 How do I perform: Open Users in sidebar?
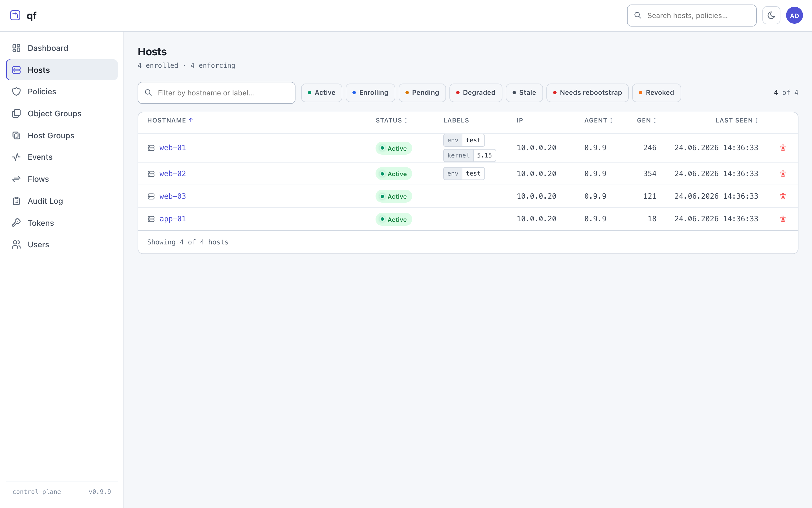click(x=62, y=245)
